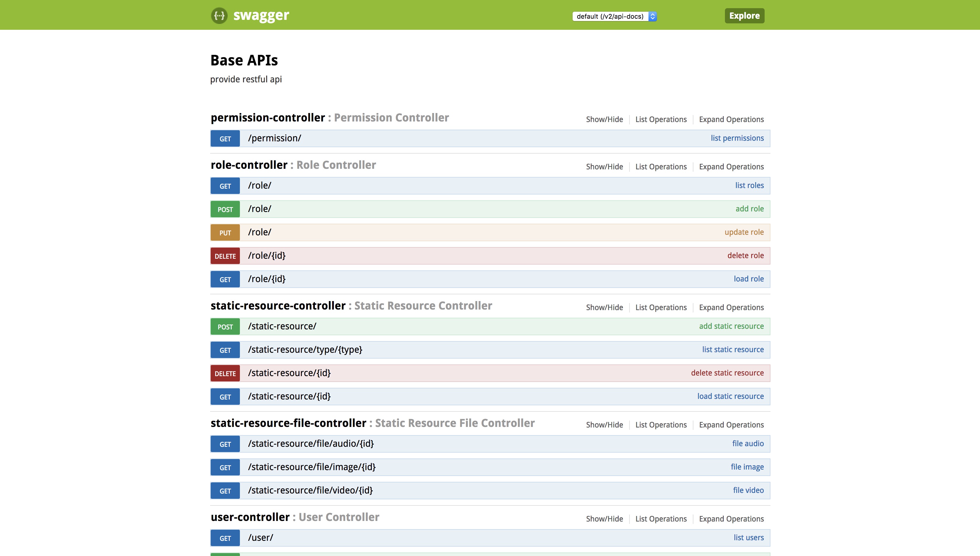Click DELETE badge for /role/{id}
The image size is (980, 556).
pyautogui.click(x=225, y=256)
